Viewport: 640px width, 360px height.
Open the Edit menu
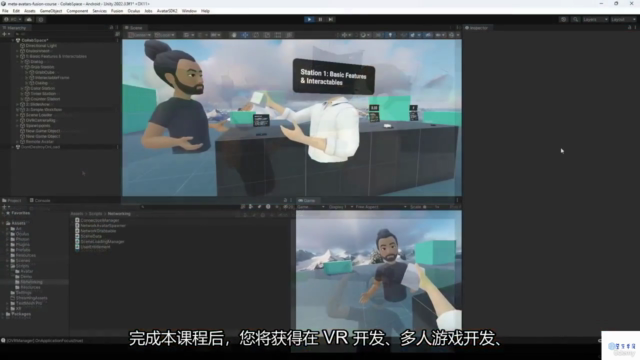[x=16, y=11]
